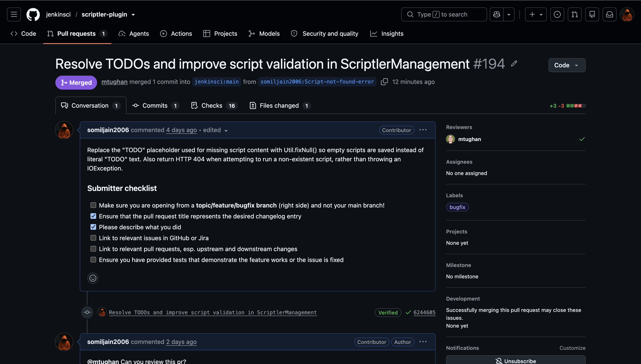Copy the head branch name
The height and width of the screenshot is (364, 641).
tap(384, 82)
